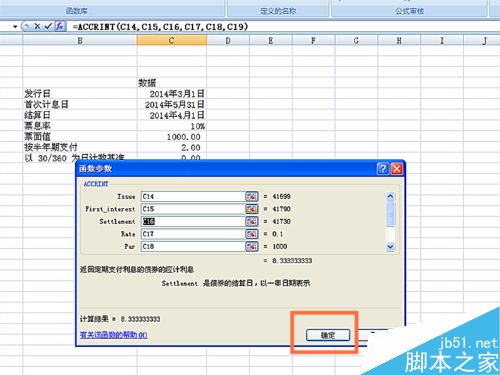Click the argument list scroll up arrow
This screenshot has height=375, width=500.
click(390, 196)
